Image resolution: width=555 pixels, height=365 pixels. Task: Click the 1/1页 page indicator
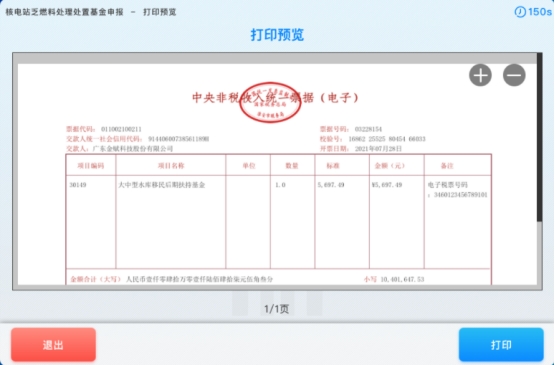point(276,309)
